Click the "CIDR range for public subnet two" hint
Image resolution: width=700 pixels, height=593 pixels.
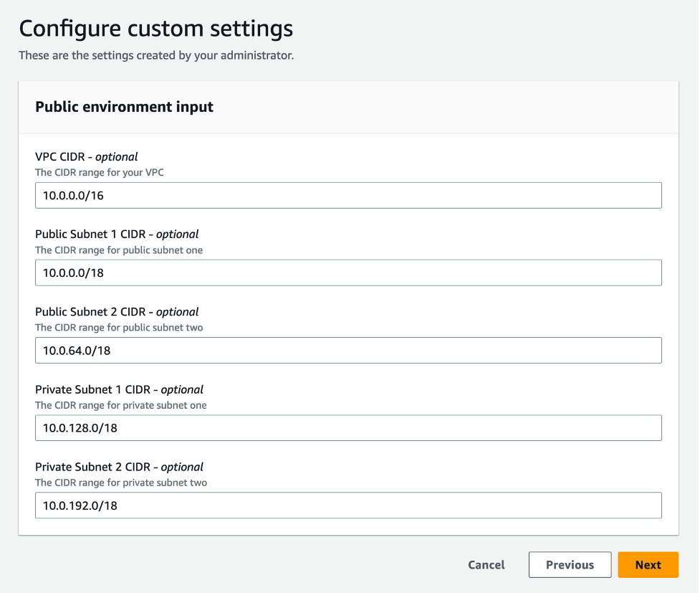(119, 328)
